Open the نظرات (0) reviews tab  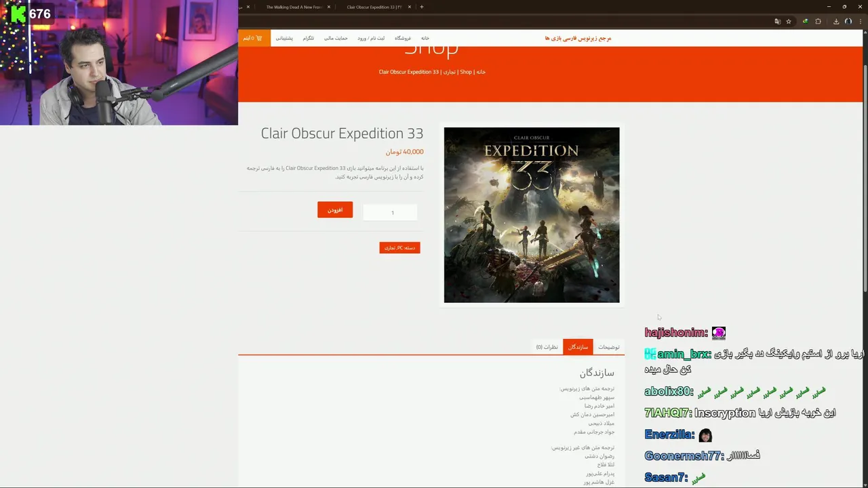tap(547, 347)
